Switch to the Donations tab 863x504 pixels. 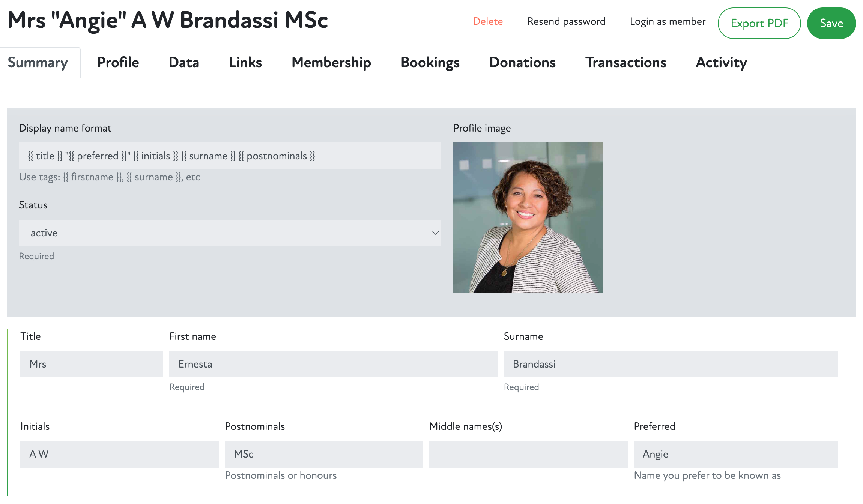coord(522,62)
